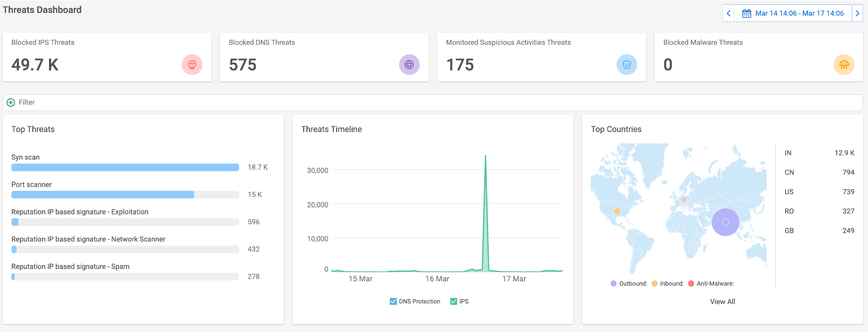Click View All under Top Countries
This screenshot has width=868, height=332.
click(723, 302)
